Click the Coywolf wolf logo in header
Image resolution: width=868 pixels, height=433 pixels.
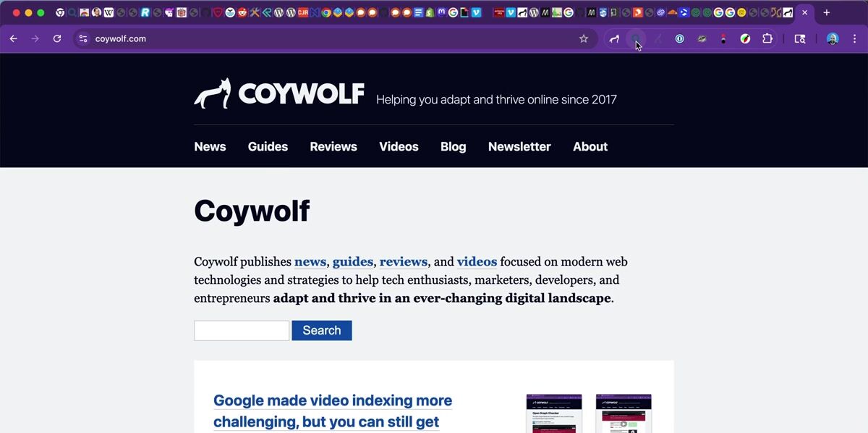click(213, 93)
